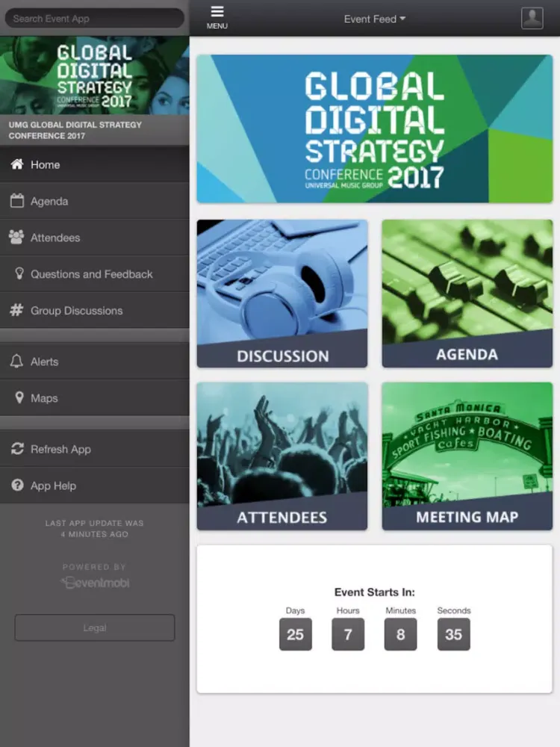This screenshot has height=747, width=560.
Task: Click the lightbulb icon for Questions and Feedback
Action: 19,273
